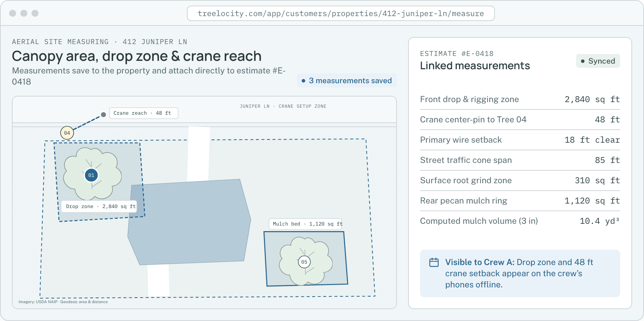Viewport: 644px width, 321px height.
Task: Select Street traffic cone span row
Action: pos(520,160)
